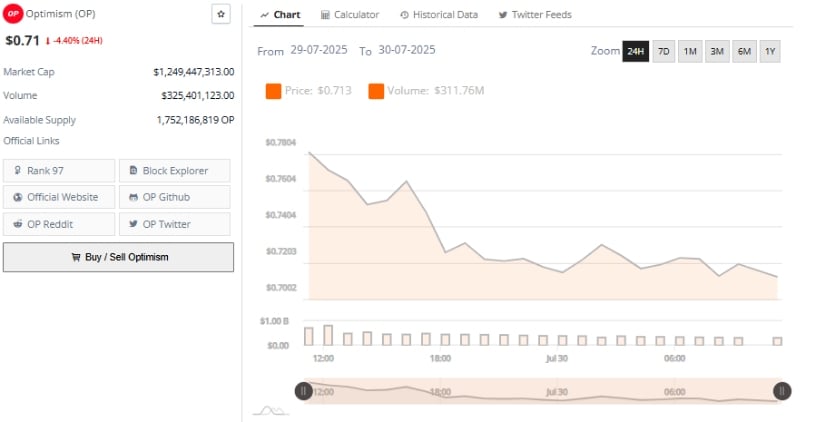The width and height of the screenshot is (825, 422).
Task: Click the Rank ribbon icon
Action: pos(18,170)
